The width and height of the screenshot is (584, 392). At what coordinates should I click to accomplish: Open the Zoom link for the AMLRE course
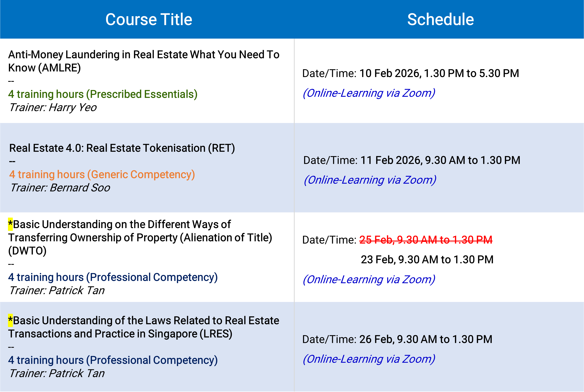tap(369, 93)
